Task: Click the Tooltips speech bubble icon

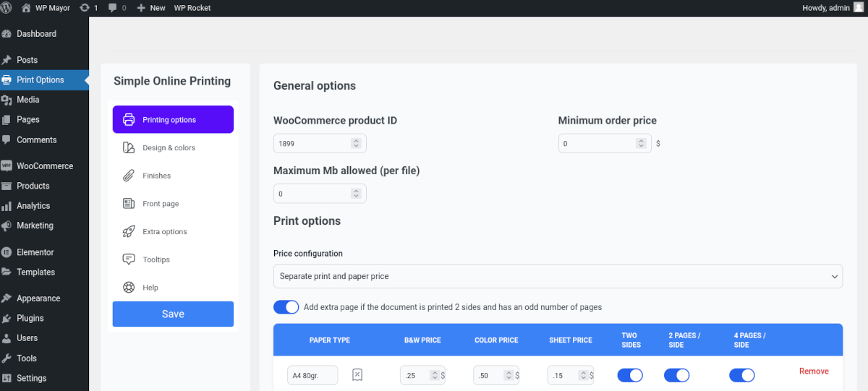Action: click(129, 259)
